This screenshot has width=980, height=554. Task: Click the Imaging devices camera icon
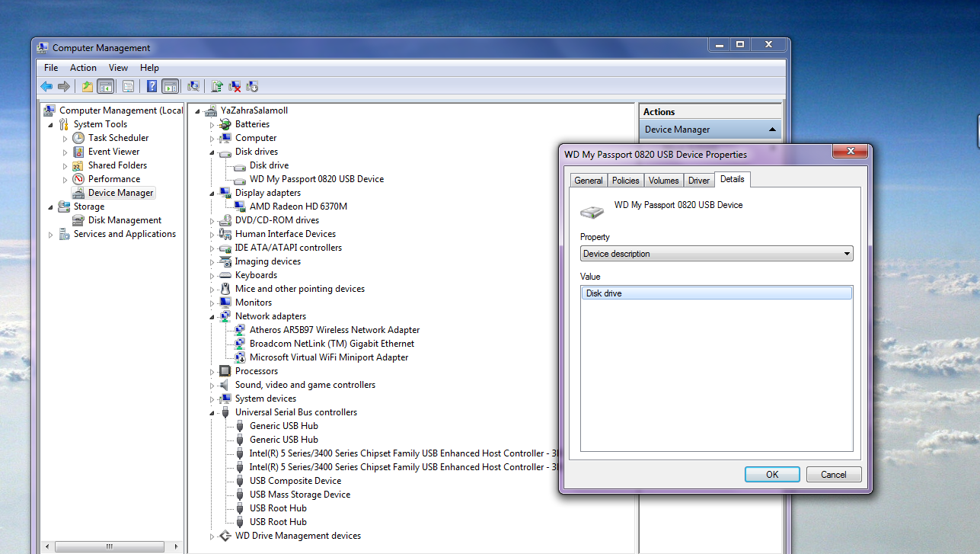point(225,261)
